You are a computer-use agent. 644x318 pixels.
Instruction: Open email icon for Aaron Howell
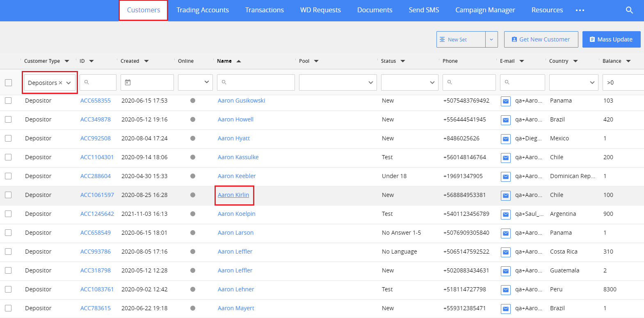coord(506,120)
